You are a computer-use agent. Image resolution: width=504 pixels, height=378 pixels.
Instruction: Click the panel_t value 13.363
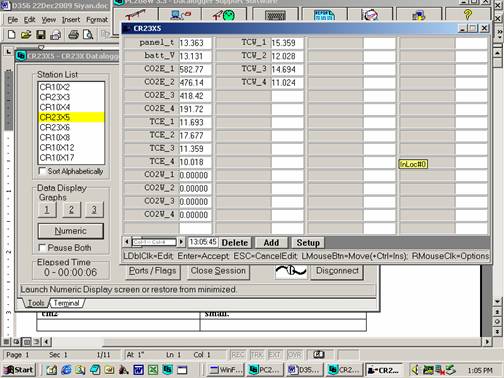point(195,43)
